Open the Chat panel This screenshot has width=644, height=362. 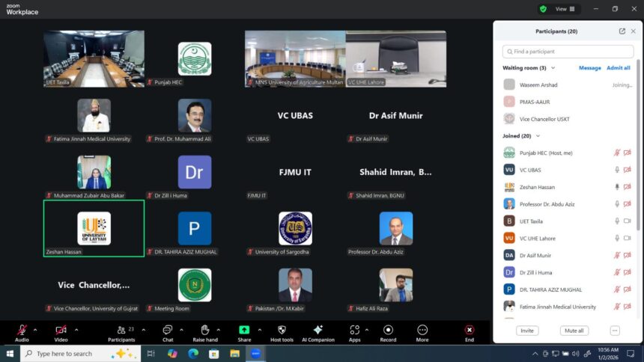coord(168,330)
